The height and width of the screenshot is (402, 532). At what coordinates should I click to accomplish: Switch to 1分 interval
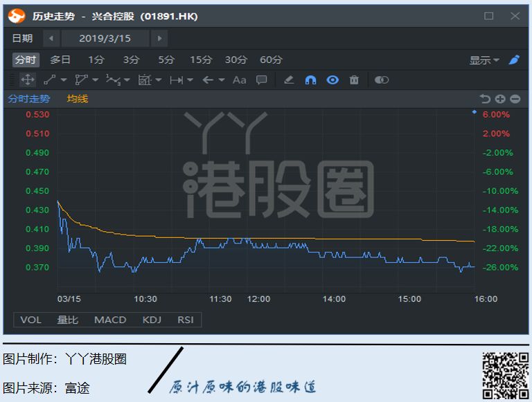point(96,60)
